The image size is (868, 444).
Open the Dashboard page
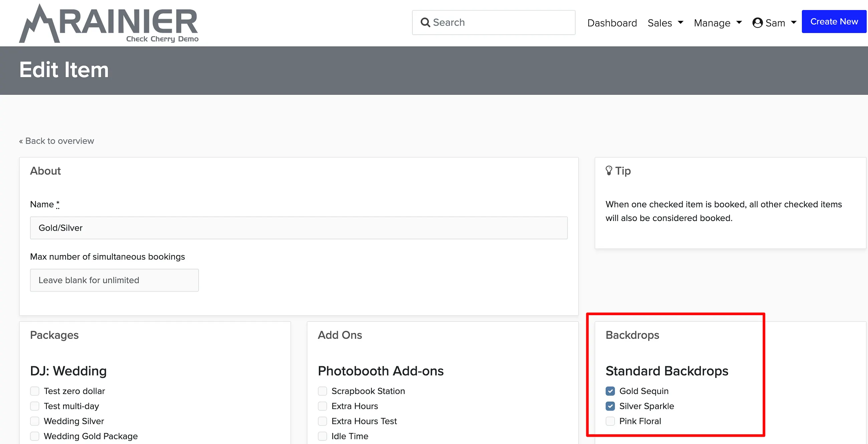[x=612, y=23]
